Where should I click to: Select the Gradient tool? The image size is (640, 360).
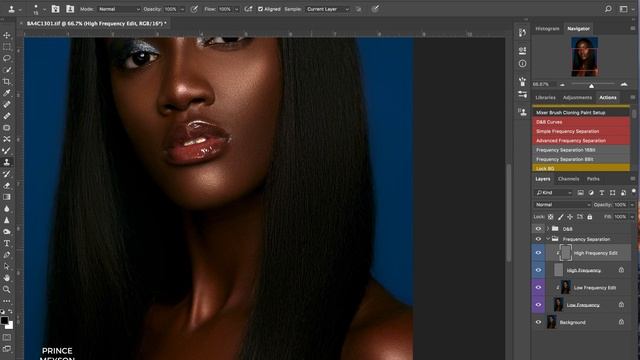point(7,197)
